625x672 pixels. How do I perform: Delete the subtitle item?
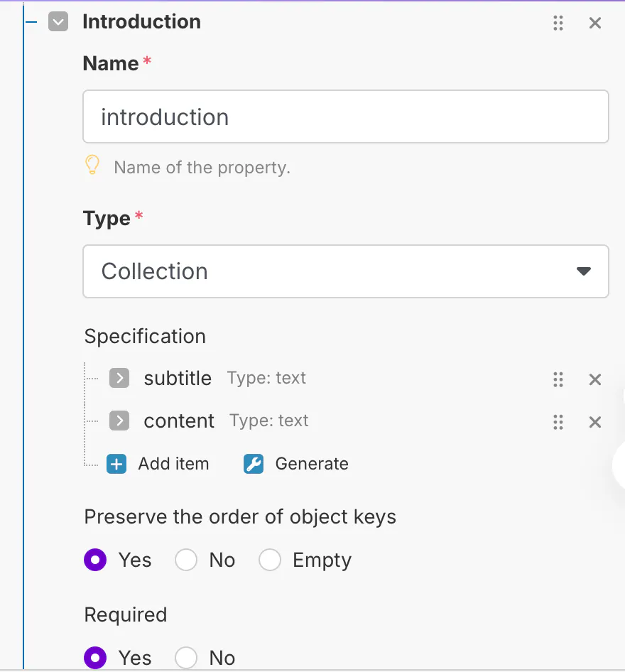[x=595, y=379]
